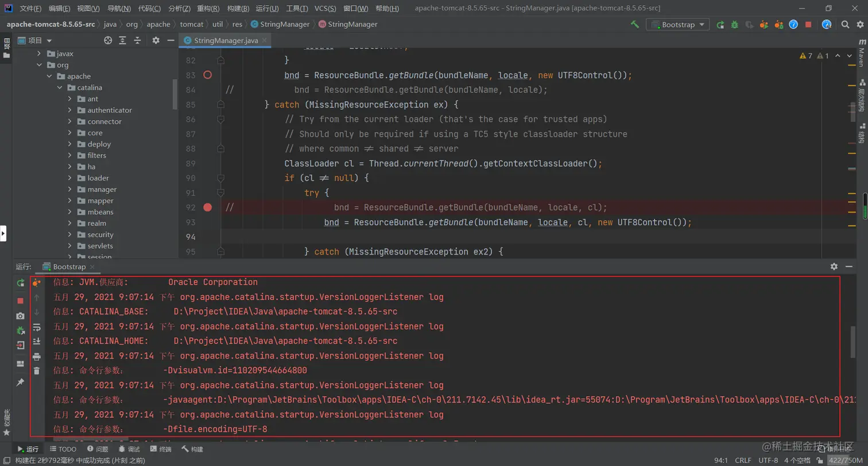Open the Bootstrap run configuration dropdown
Screen dimensions: 868x466
pyautogui.click(x=677, y=25)
